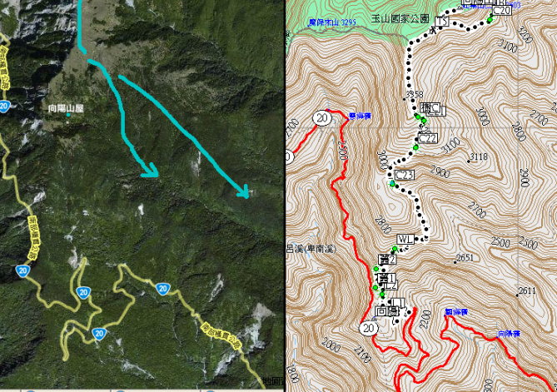Image resolution: width=557 pixels, height=392 pixels.
Task: Click the C23 waypoint label
Action: click(405, 175)
